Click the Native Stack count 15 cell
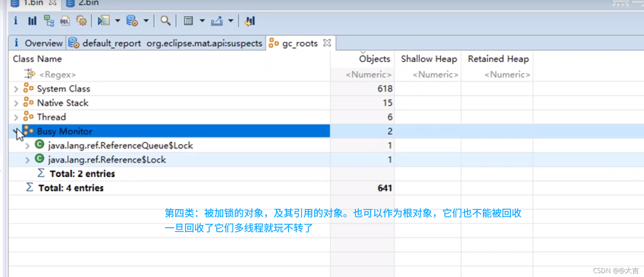Image resolution: width=644 pixels, height=277 pixels. click(362, 103)
